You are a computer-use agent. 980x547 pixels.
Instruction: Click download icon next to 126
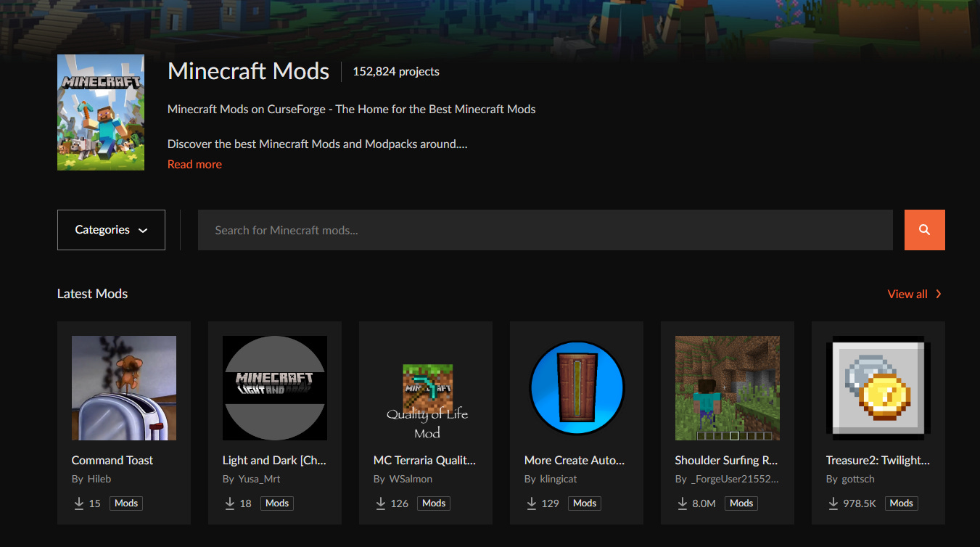380,503
